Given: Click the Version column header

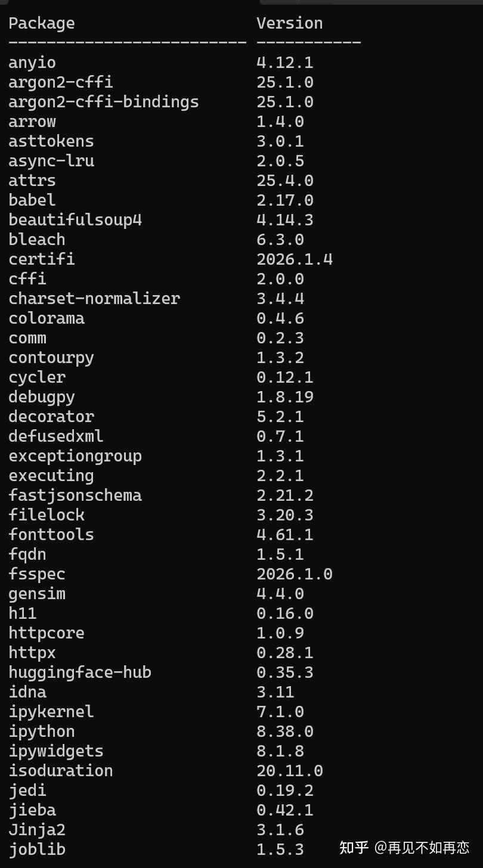Looking at the screenshot, I should 289,23.
